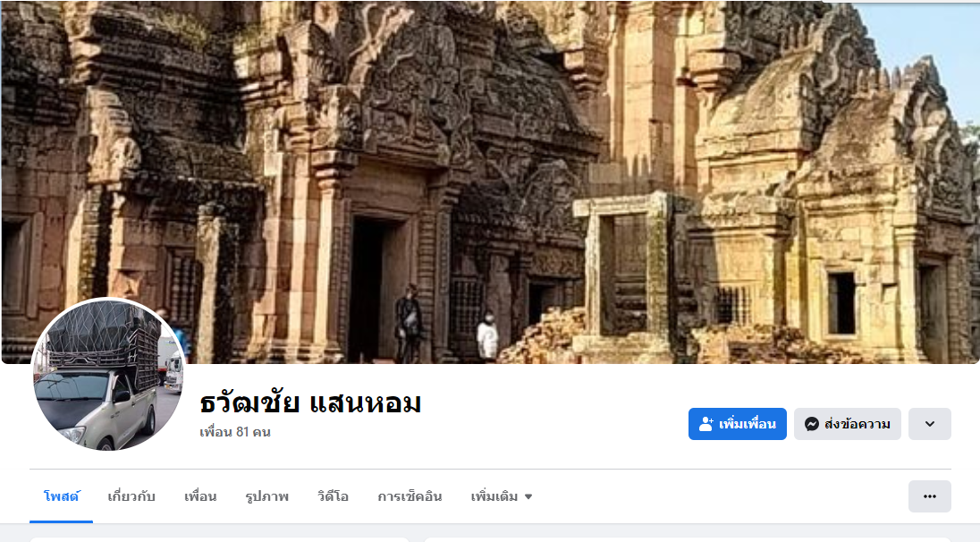Click the add friend person-plus icon
This screenshot has width=980, height=542.
point(705,424)
